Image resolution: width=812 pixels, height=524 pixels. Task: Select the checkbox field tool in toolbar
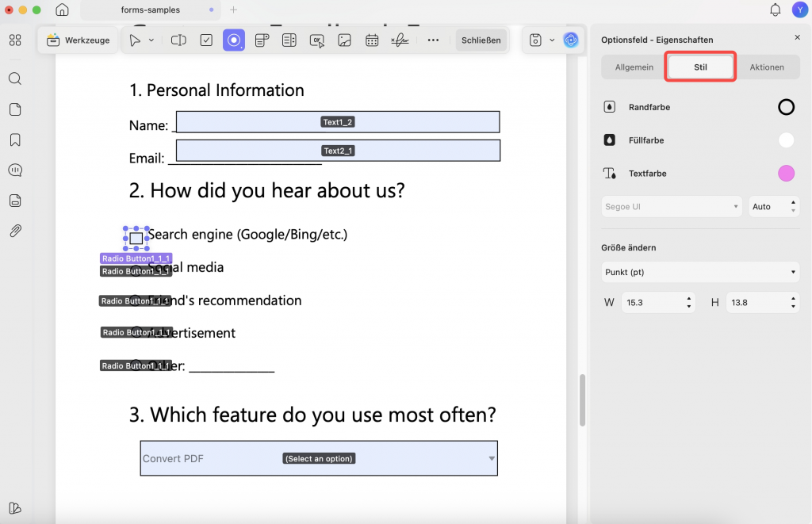pyautogui.click(x=206, y=40)
